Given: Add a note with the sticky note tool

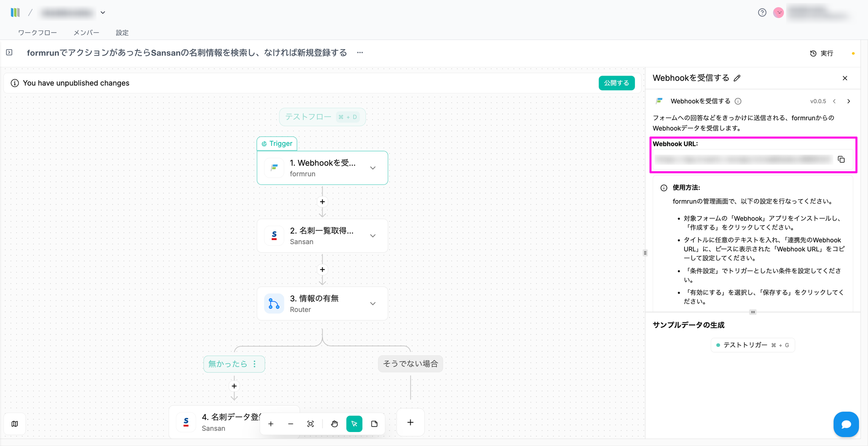Looking at the screenshot, I should pyautogui.click(x=374, y=424).
